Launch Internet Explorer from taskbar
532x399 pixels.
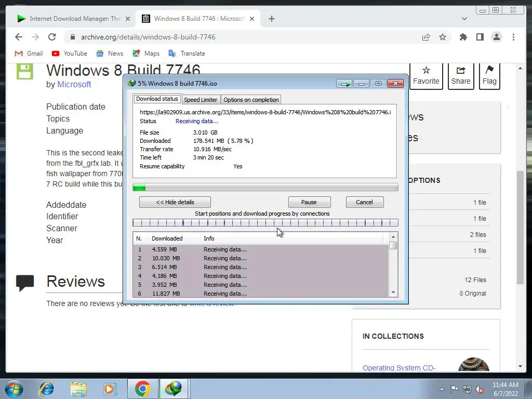[46, 389]
